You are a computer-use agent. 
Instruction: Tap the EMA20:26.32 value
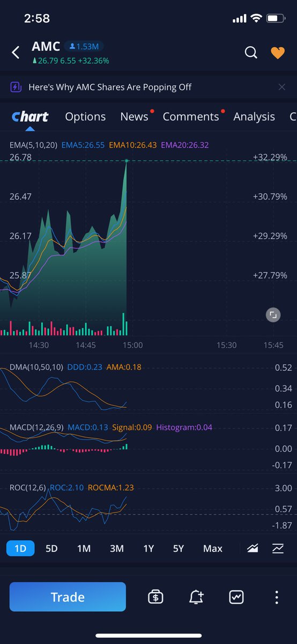pos(185,145)
